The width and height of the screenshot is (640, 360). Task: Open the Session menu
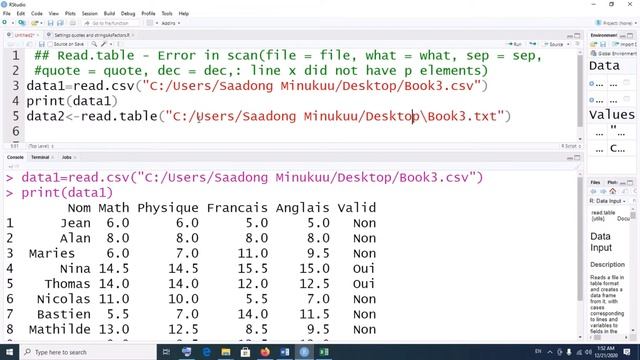tap(89, 13)
